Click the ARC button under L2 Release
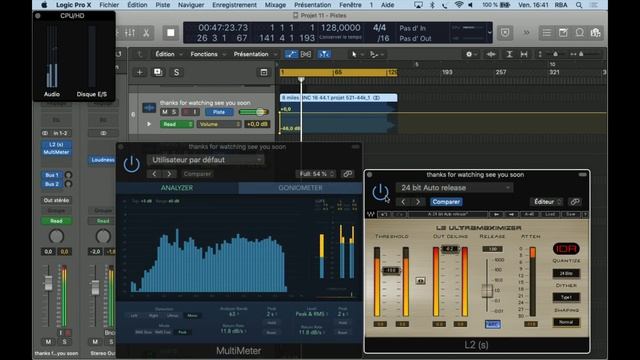 point(493,324)
